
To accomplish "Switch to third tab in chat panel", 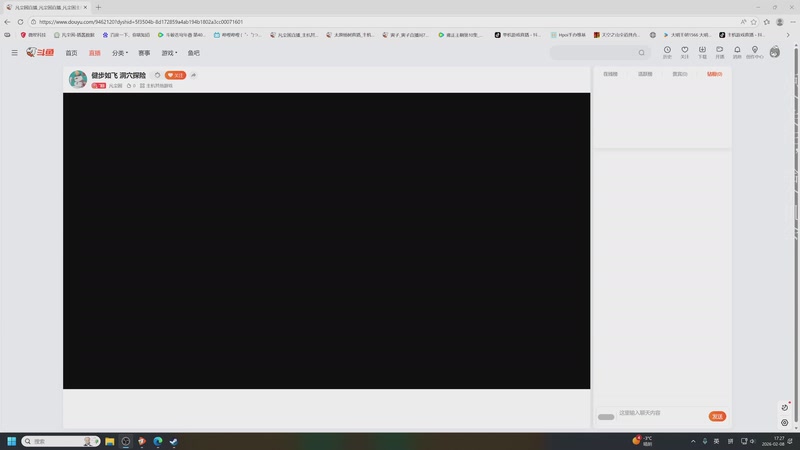I will coord(680,74).
